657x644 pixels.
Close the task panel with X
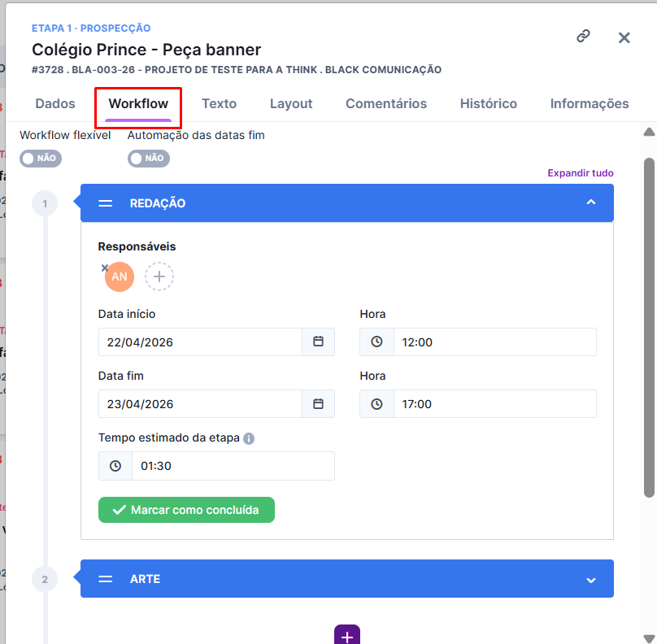(624, 37)
